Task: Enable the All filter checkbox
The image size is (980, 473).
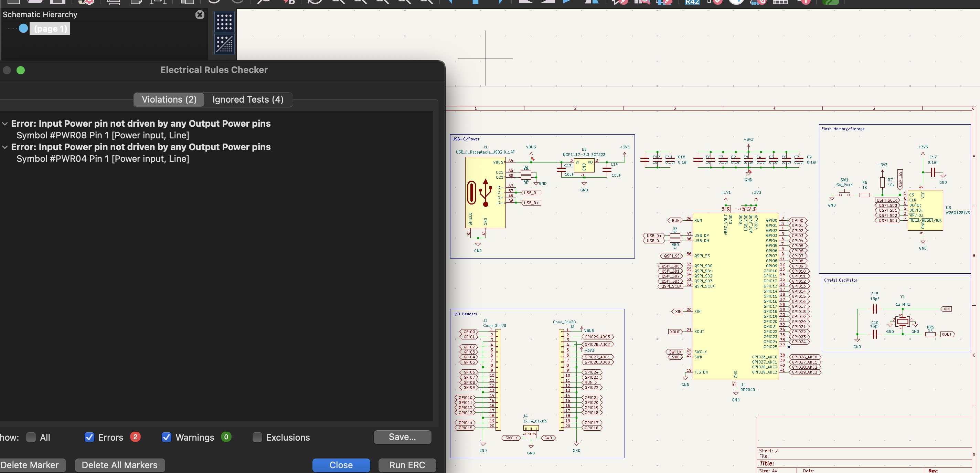Action: click(31, 437)
